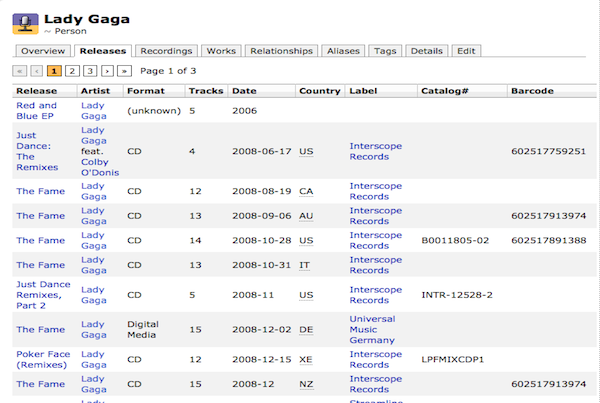Click the 'Page 1 of 3' text
The image size is (600, 403).
(168, 71)
